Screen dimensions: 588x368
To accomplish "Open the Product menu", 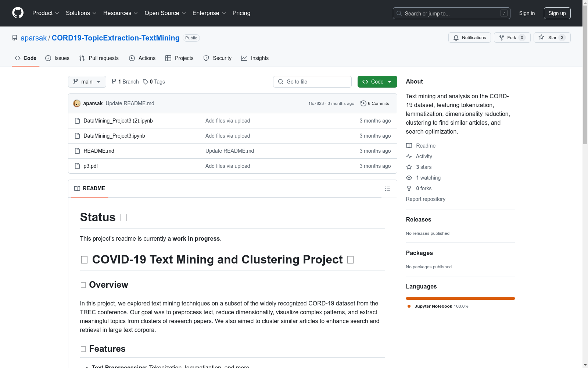I will (x=46, y=13).
